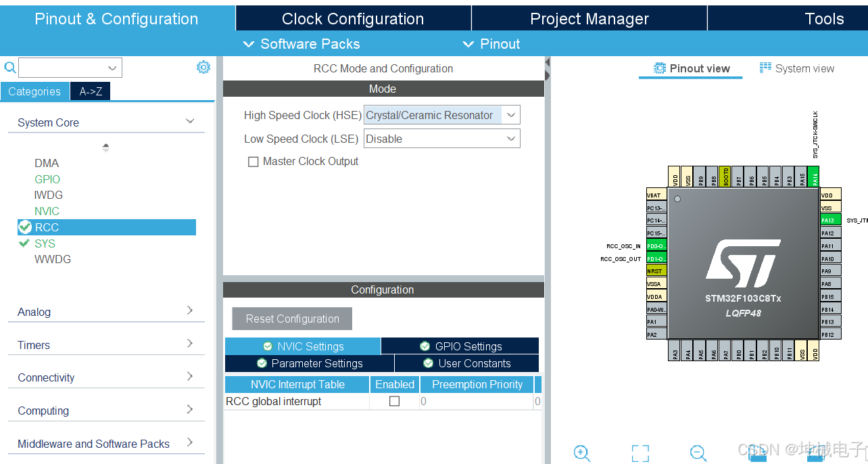The image size is (868, 464).
Task: Select the PA0-WKUP pin
Action: pos(656,309)
